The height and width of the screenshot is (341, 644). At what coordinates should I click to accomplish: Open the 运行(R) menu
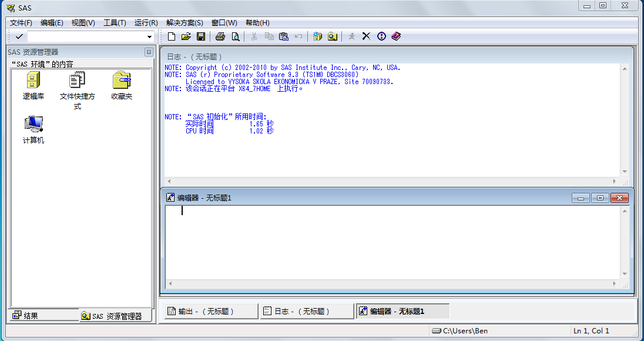[x=146, y=23]
